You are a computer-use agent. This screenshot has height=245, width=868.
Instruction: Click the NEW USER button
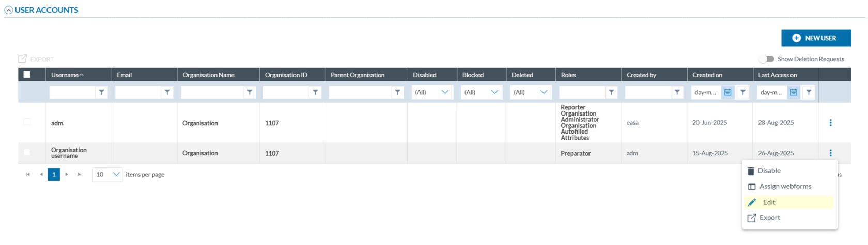click(x=816, y=38)
